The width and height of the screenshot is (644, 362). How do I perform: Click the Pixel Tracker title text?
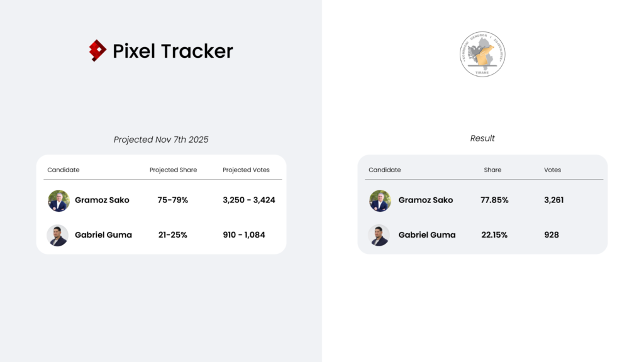(173, 51)
